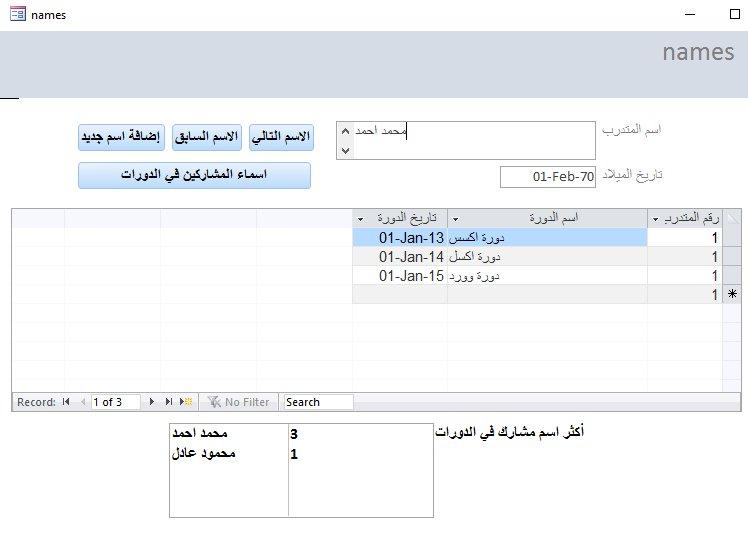Screen dimensions: 748x536
Task: Select date cell 01-Jan-15
Action: point(400,276)
